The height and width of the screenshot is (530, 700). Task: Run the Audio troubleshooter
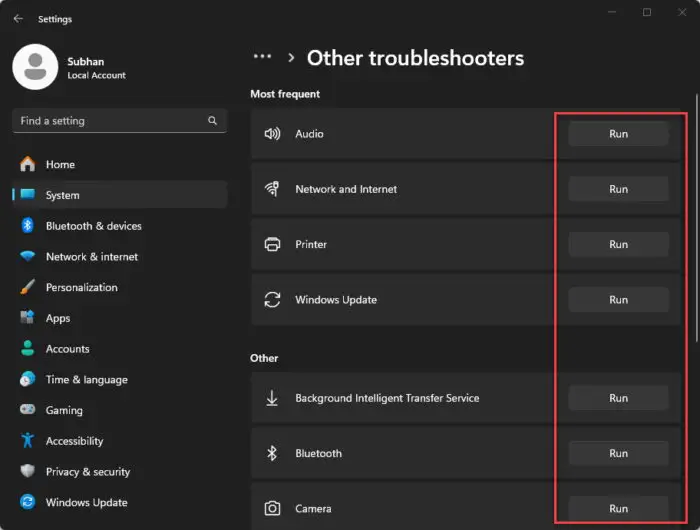pyautogui.click(x=618, y=134)
